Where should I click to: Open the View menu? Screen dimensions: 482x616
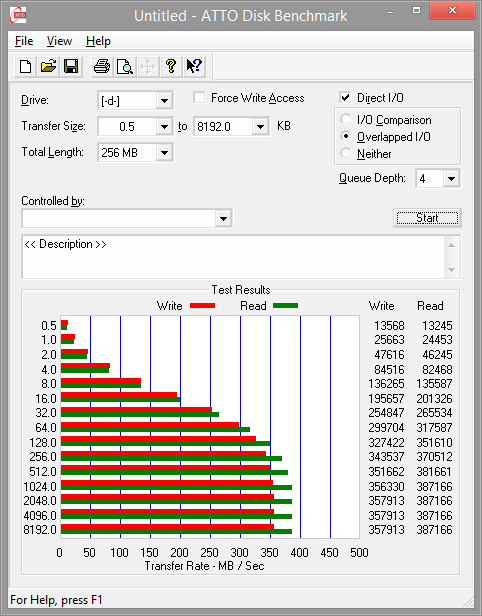(x=59, y=41)
